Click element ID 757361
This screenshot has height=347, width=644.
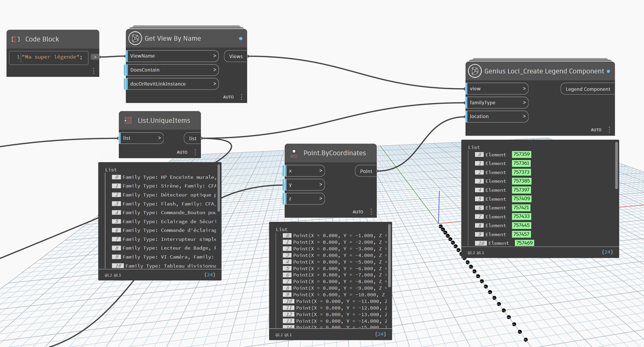(x=521, y=163)
